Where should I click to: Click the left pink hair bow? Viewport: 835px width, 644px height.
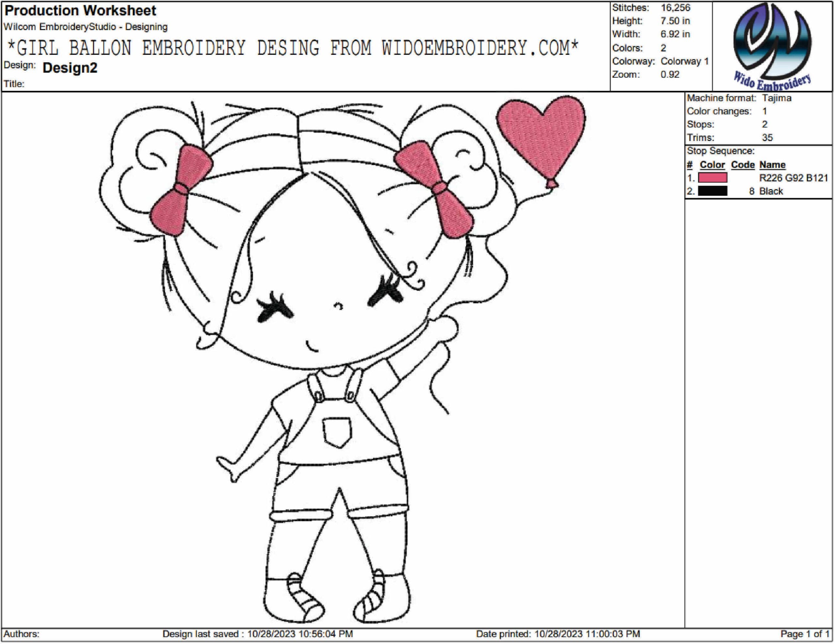pos(181,190)
